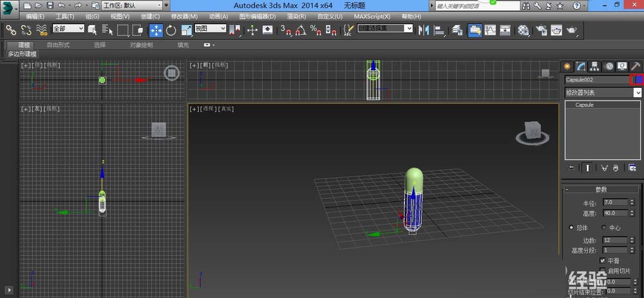Viewport: 644px width, 298px height.
Task: Activate the Select and Move tool
Action: click(156, 30)
